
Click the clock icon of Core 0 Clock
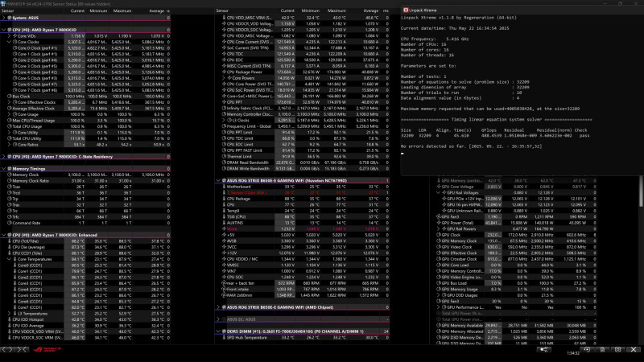coord(14,48)
